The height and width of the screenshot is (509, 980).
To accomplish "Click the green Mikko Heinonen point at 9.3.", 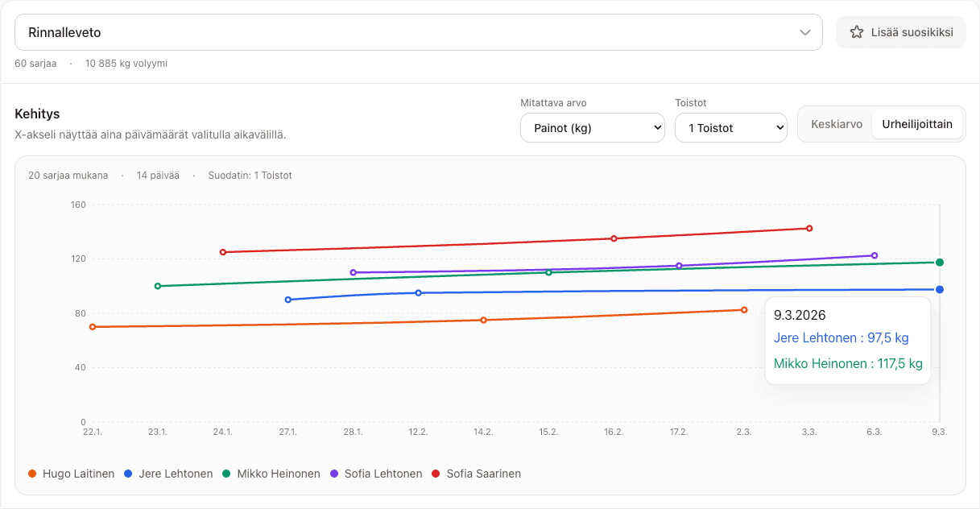I will point(939,262).
